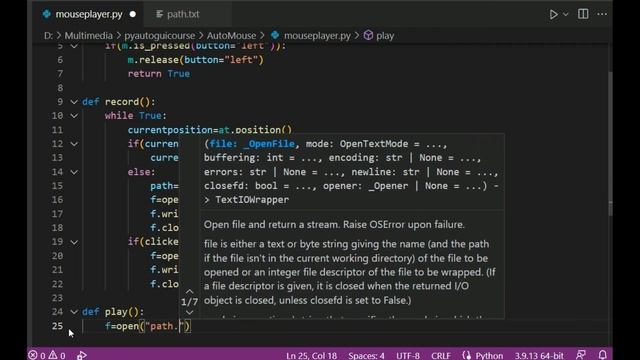
Task: Click the AutoMouse breadcrumb
Action: [x=231, y=36]
